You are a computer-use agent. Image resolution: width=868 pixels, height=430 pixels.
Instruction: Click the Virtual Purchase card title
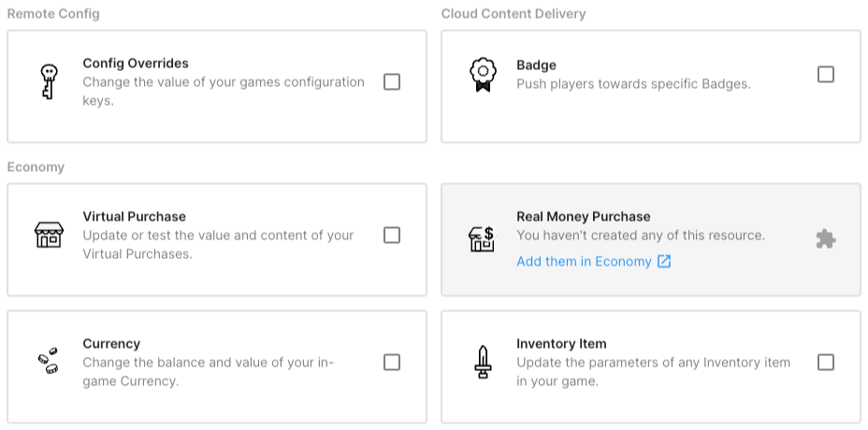(134, 217)
